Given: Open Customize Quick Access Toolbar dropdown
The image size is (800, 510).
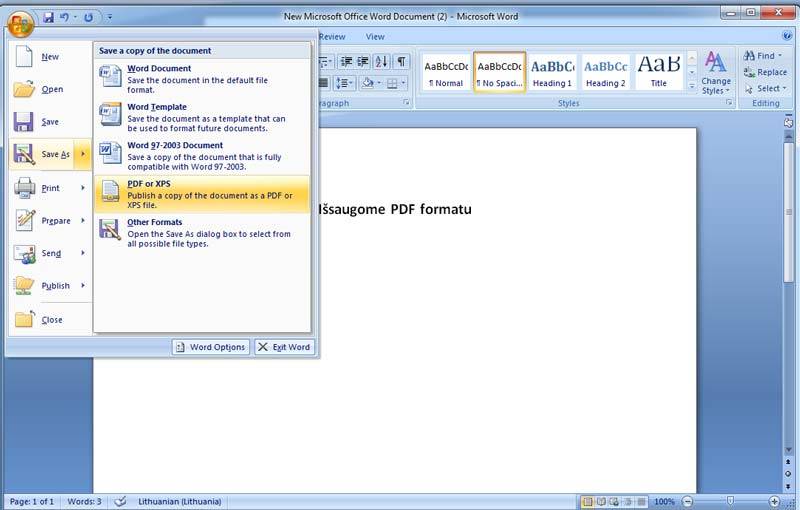Looking at the screenshot, I should pos(110,17).
